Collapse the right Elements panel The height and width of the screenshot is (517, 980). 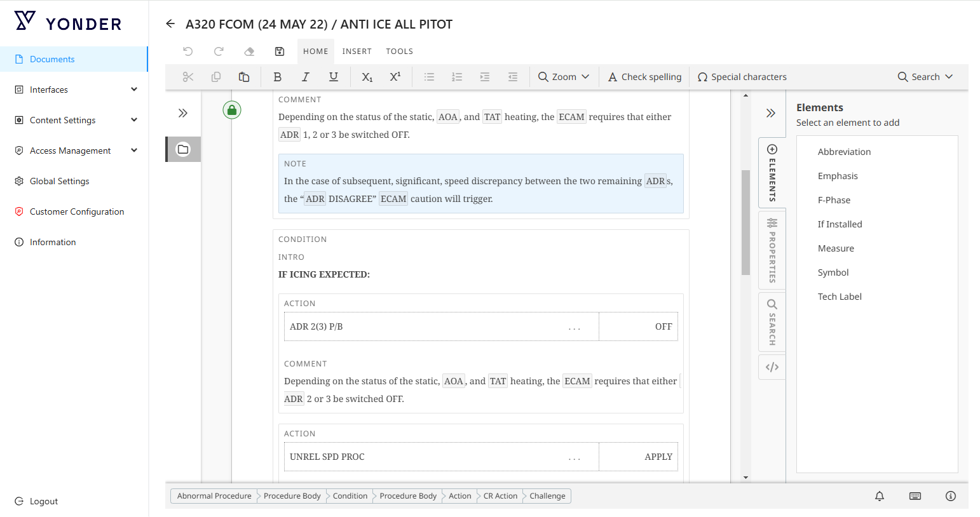(771, 113)
